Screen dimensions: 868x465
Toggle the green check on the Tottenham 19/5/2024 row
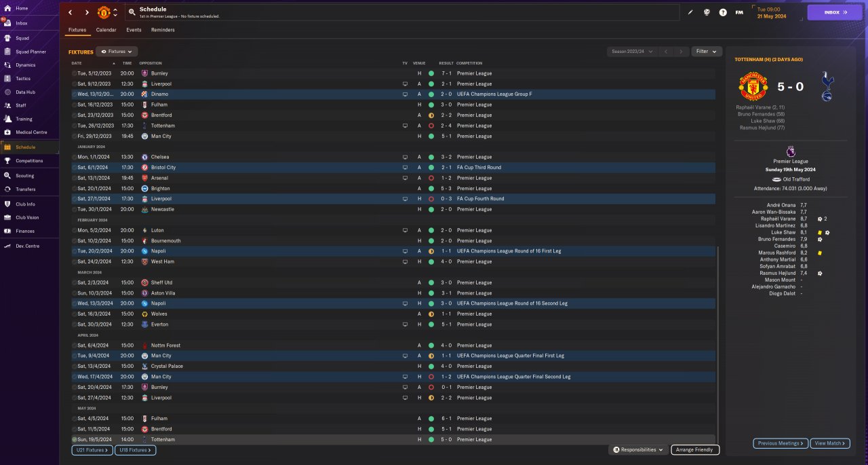pyautogui.click(x=74, y=439)
